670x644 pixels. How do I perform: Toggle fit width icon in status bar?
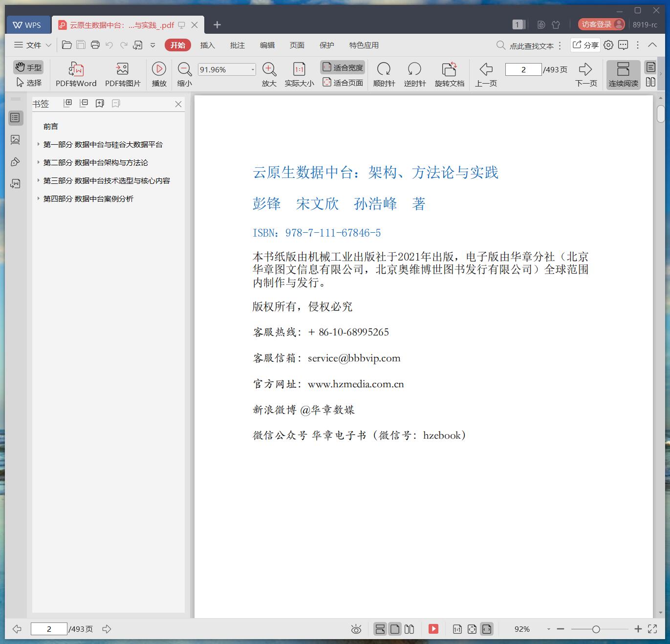[487, 629]
